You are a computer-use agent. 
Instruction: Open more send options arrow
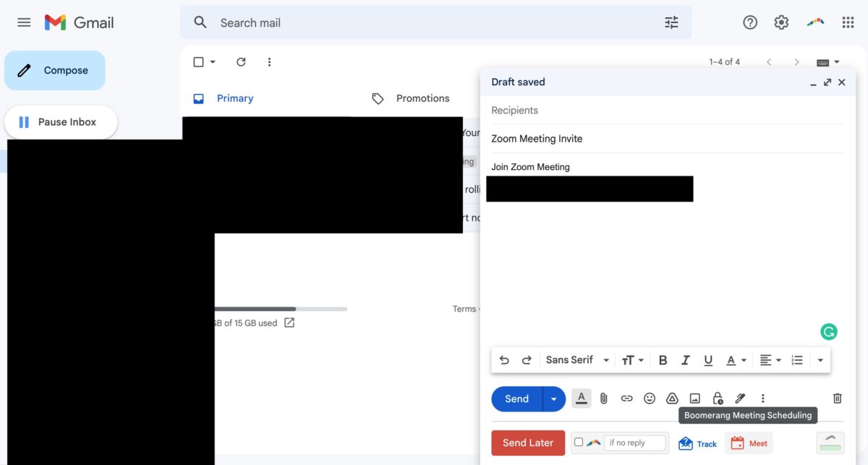554,398
